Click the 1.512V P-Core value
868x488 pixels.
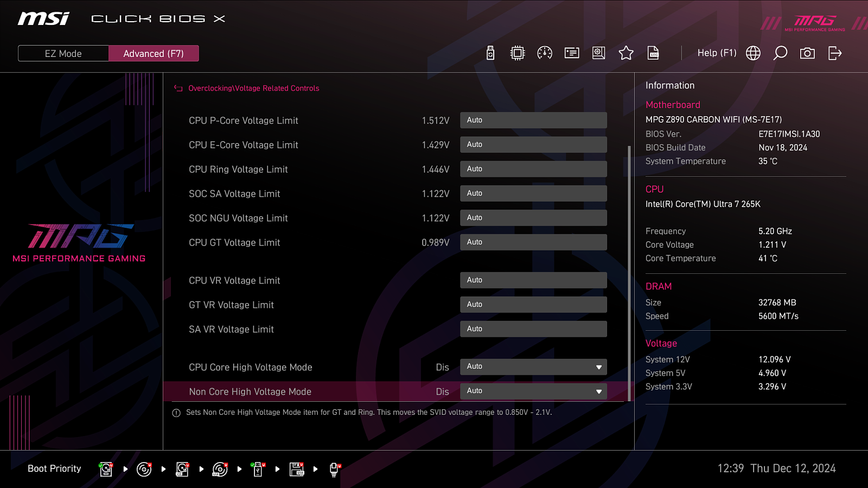point(436,120)
